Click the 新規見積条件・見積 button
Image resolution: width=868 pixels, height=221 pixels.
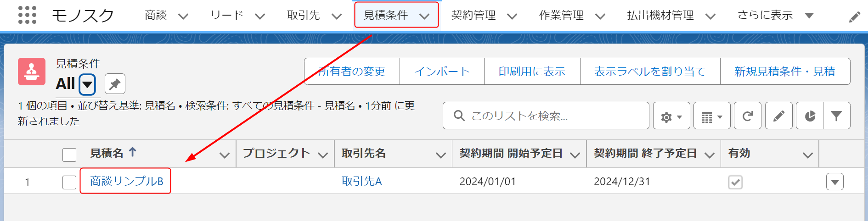pos(784,72)
